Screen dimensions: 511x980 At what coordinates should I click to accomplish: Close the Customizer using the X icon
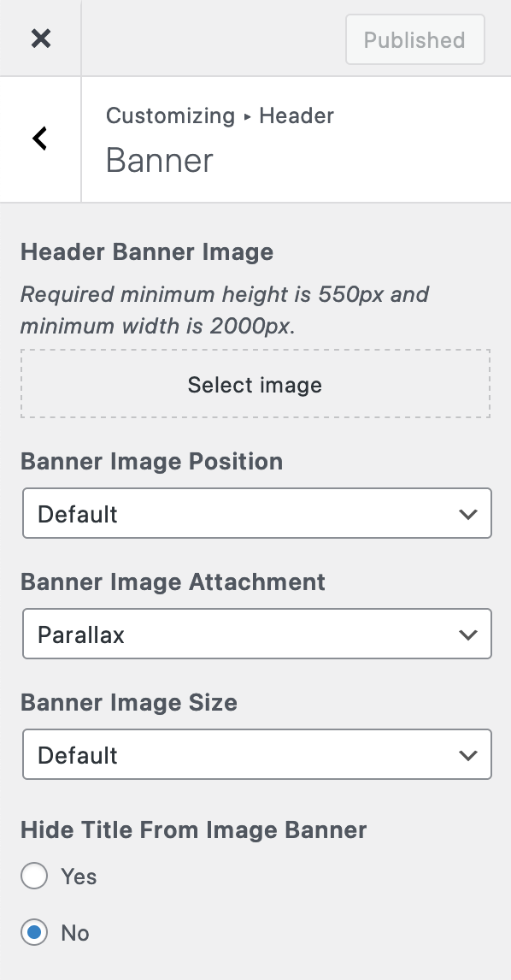pos(41,38)
